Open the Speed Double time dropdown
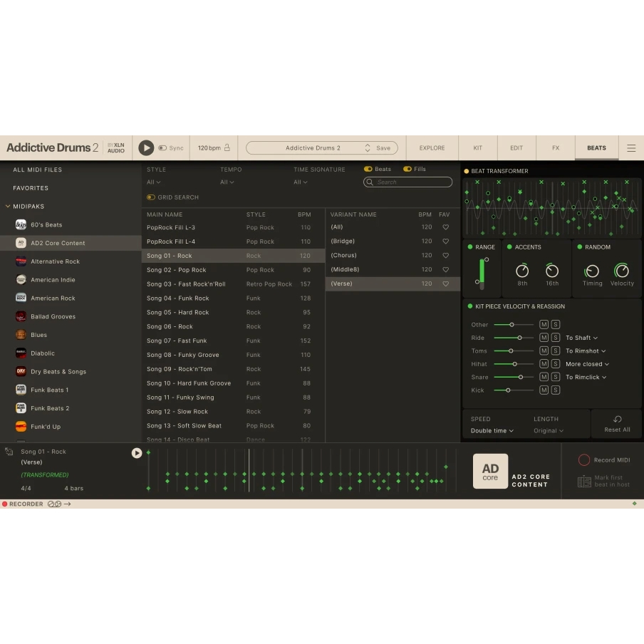The image size is (644, 644). coord(492,431)
